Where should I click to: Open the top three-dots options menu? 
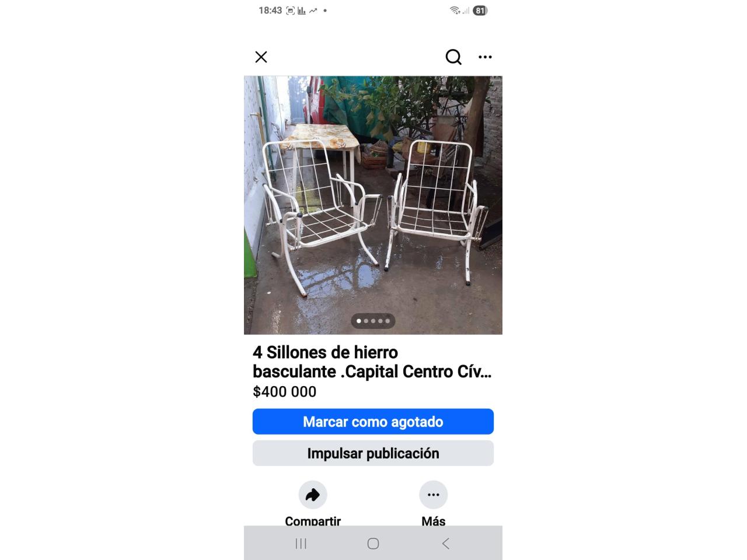(485, 57)
